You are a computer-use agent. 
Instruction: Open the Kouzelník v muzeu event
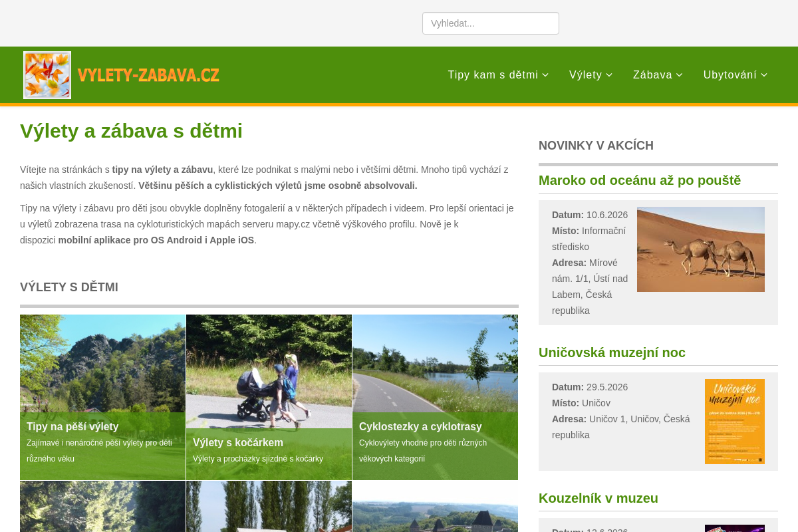coord(598,498)
